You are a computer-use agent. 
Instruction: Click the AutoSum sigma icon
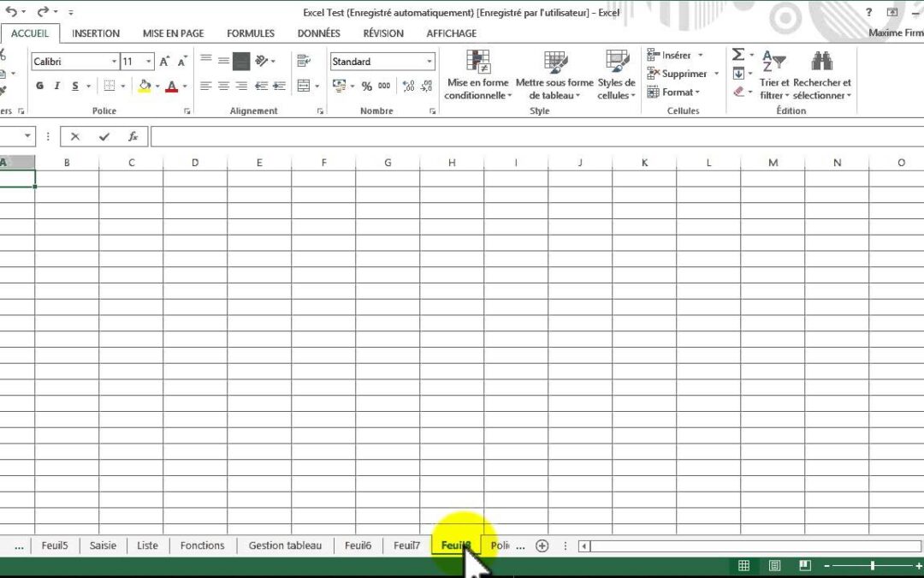[737, 55]
